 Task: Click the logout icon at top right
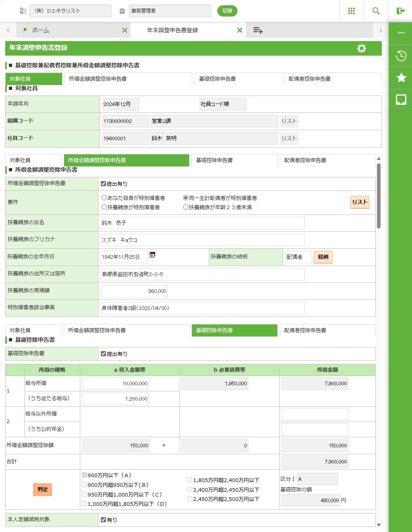pyautogui.click(x=400, y=11)
